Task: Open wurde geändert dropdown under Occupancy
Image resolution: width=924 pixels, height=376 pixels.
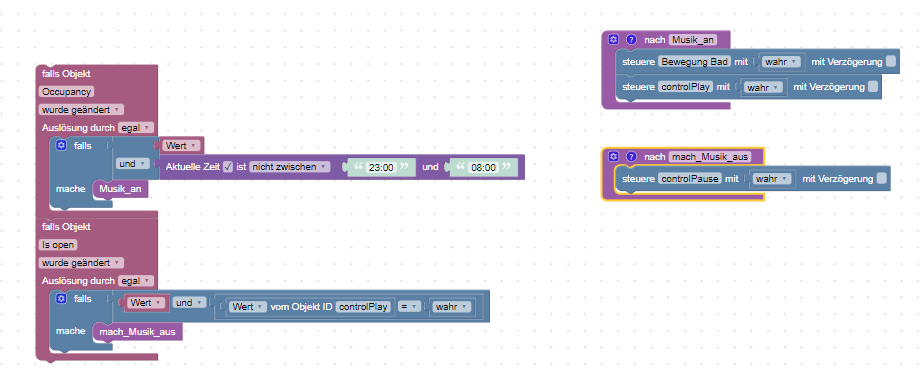Action: 81,110
